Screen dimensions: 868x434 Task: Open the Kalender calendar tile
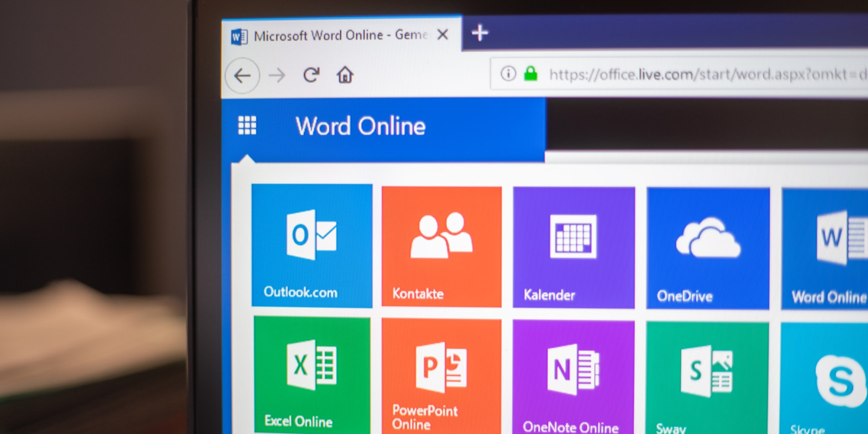click(x=573, y=247)
